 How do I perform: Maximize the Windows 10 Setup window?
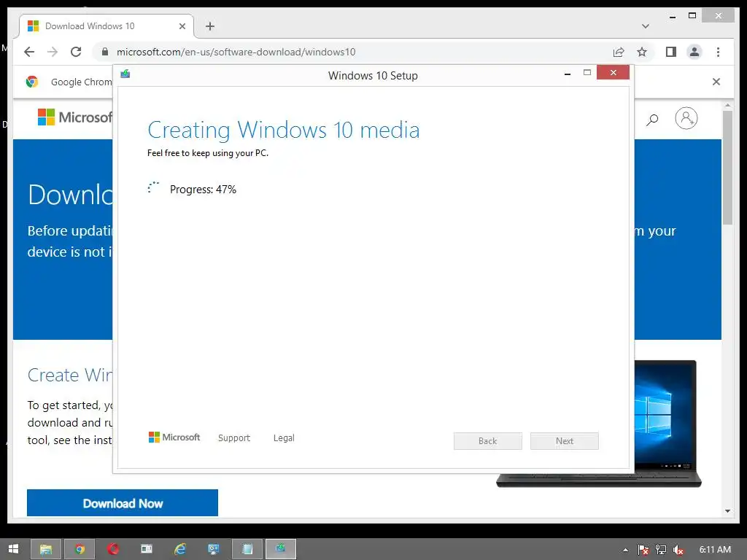tap(587, 72)
